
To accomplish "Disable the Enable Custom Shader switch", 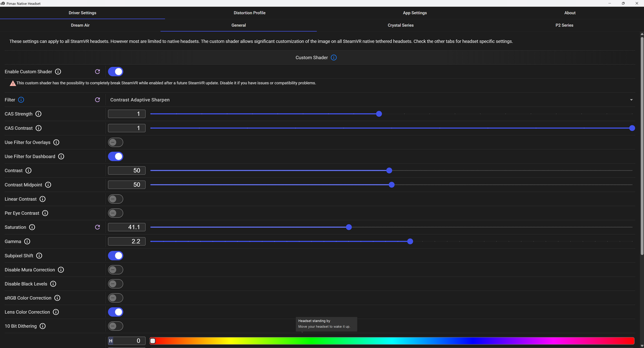I will 116,72.
